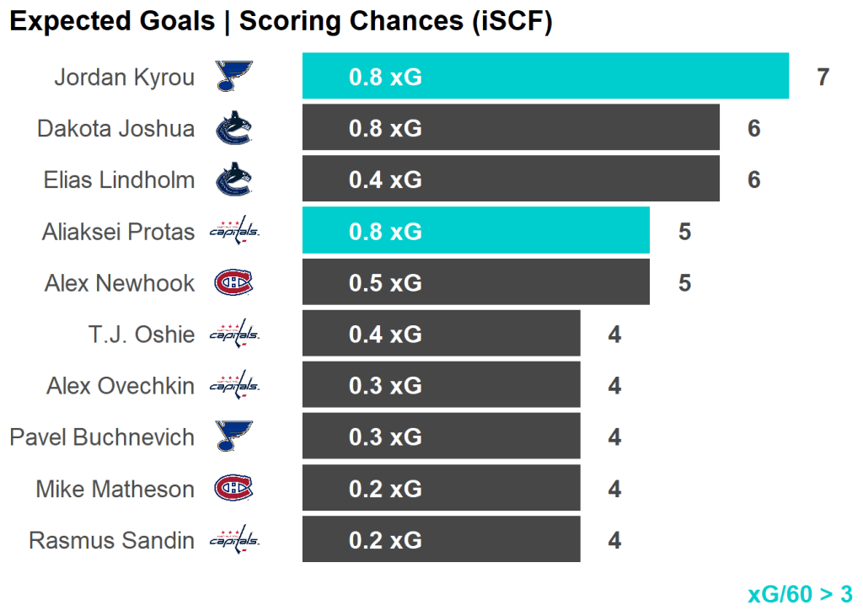Click the Capitals logo next to Aliaksei Protas
863x616 pixels.
click(233, 232)
